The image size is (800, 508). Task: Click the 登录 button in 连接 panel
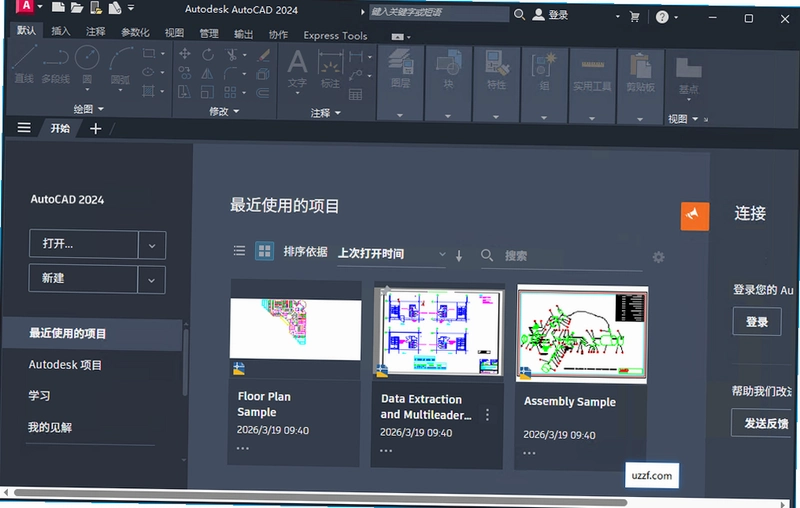757,322
